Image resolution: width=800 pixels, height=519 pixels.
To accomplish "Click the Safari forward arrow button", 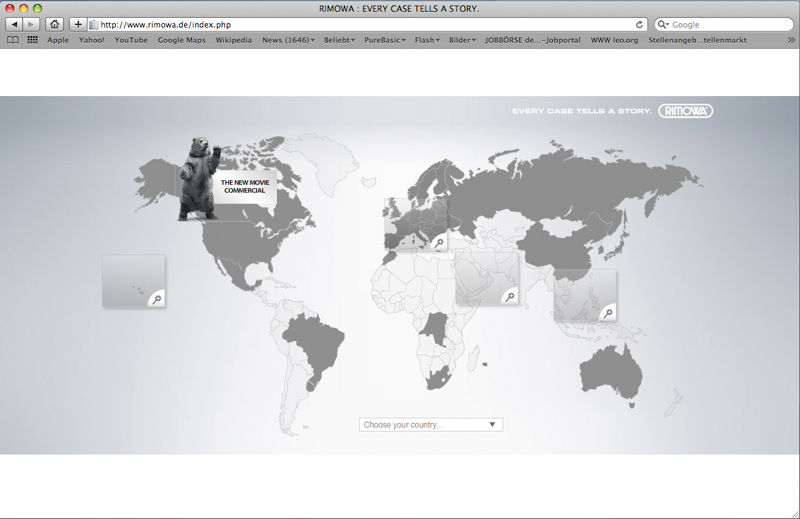I will 31,24.
